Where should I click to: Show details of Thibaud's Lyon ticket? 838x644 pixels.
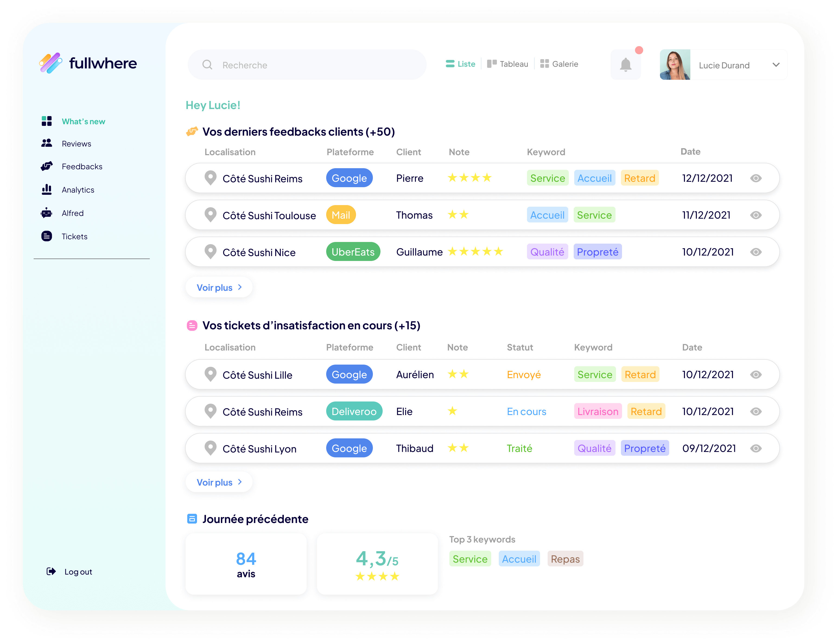coord(756,448)
